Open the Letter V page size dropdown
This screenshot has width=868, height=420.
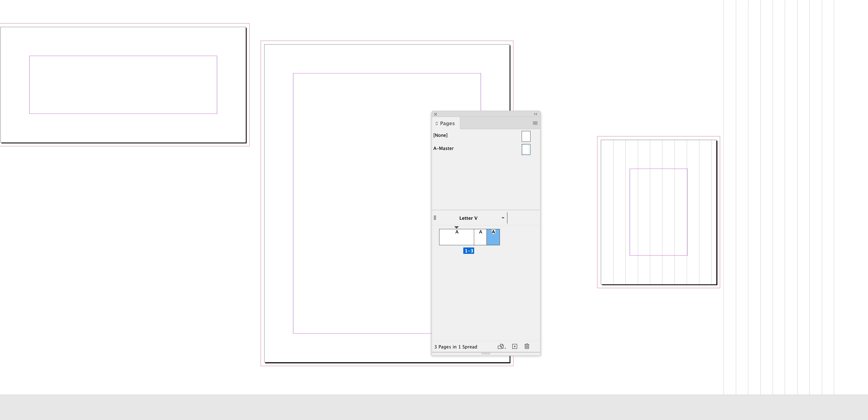tap(503, 218)
